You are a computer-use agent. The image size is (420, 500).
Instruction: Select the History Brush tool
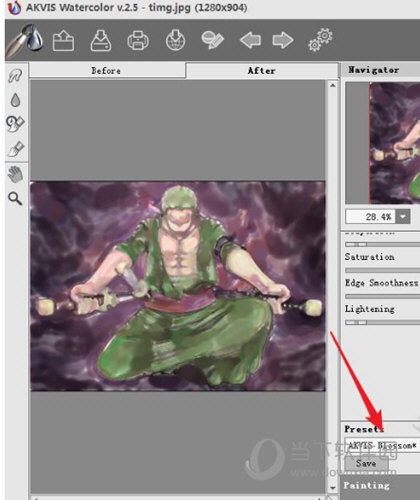pos(15,124)
